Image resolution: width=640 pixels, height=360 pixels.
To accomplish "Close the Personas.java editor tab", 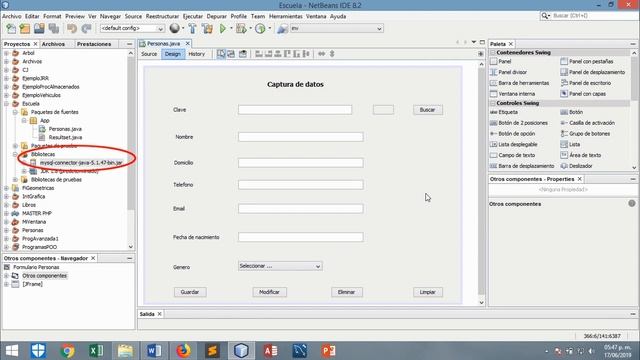I will [187, 43].
